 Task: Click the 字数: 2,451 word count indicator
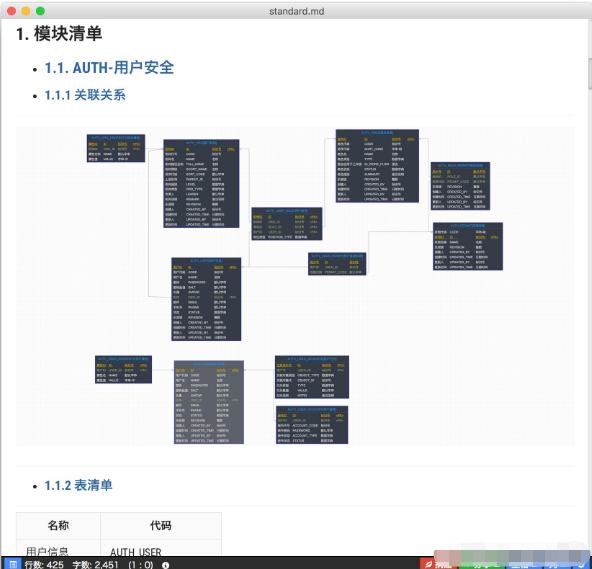[96, 564]
